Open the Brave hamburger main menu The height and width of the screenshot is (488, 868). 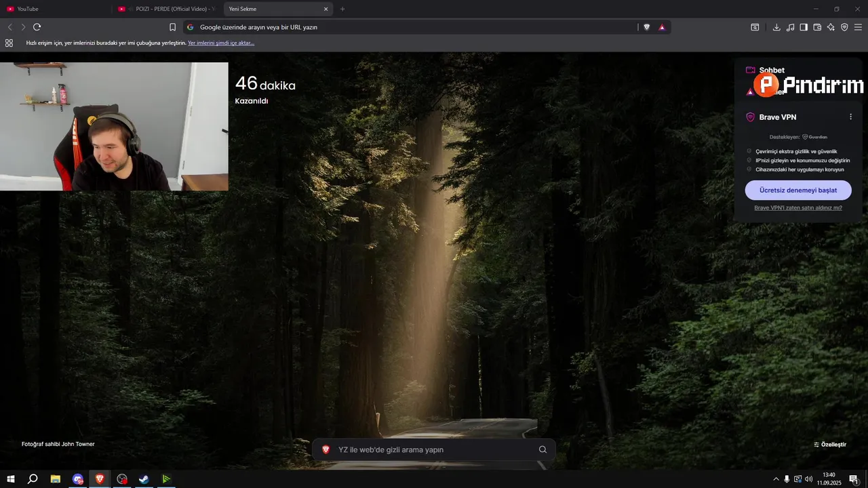click(858, 27)
